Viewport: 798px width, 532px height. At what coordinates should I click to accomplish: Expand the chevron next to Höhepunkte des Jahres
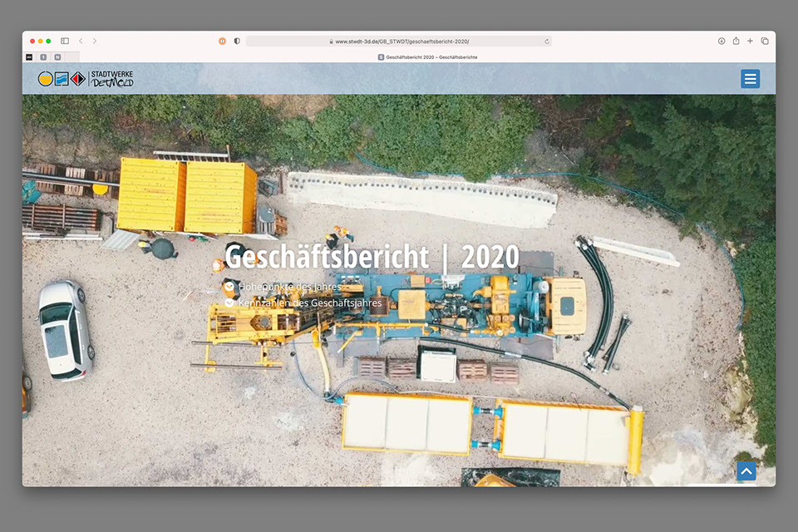click(229, 287)
